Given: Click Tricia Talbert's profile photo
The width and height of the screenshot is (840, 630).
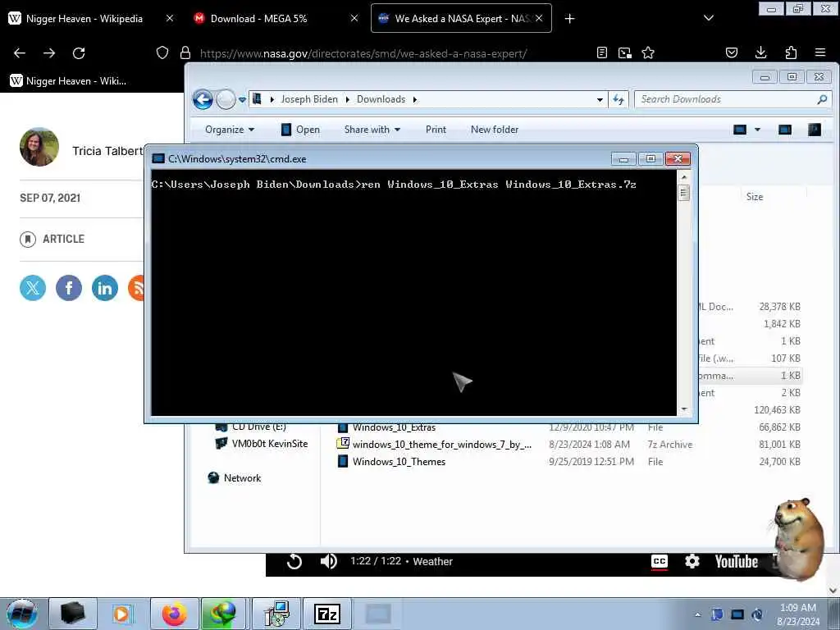Looking at the screenshot, I should point(39,147).
